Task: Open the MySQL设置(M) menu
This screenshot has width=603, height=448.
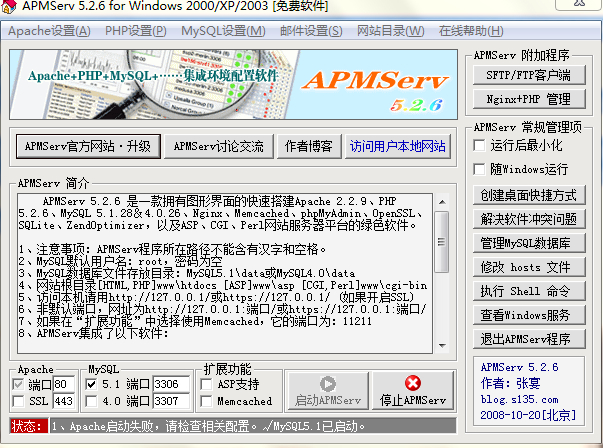Action: coord(223,31)
